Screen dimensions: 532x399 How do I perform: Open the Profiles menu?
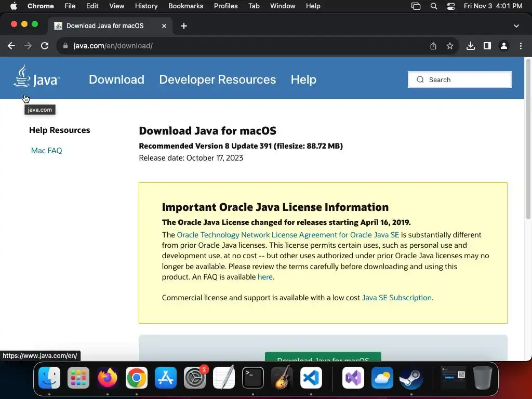(225, 6)
